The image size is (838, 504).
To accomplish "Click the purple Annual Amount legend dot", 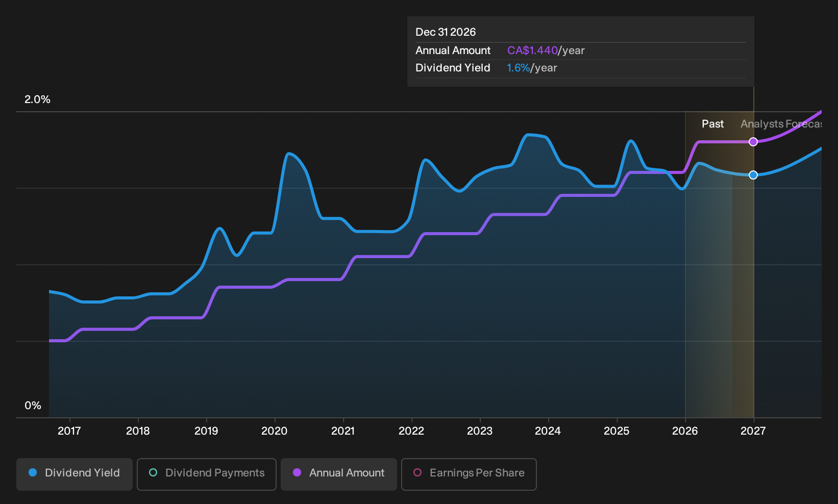I will [x=297, y=472].
